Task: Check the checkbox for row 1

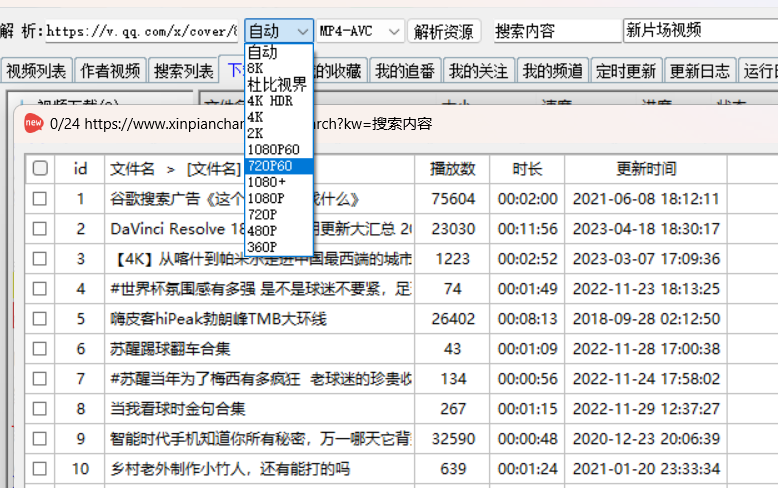Action: point(40,199)
